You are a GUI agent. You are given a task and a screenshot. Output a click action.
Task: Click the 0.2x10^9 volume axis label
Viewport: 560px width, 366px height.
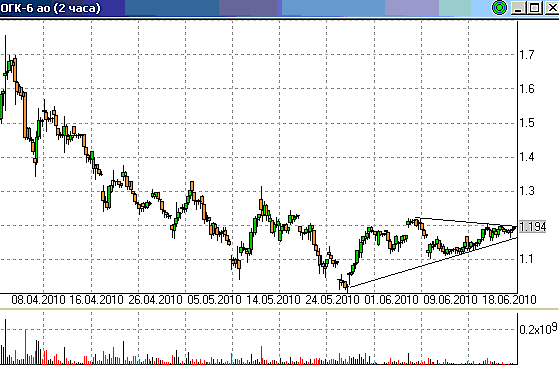(x=538, y=329)
